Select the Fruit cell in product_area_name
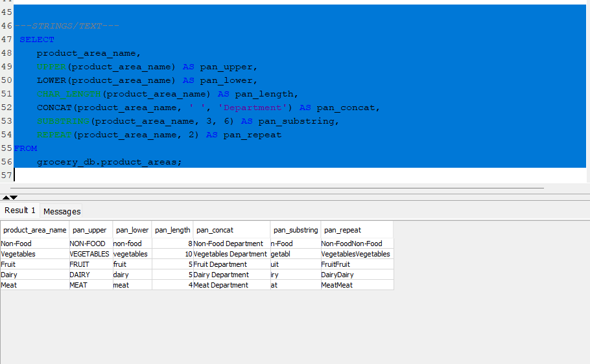The image size is (590, 364). 34,264
